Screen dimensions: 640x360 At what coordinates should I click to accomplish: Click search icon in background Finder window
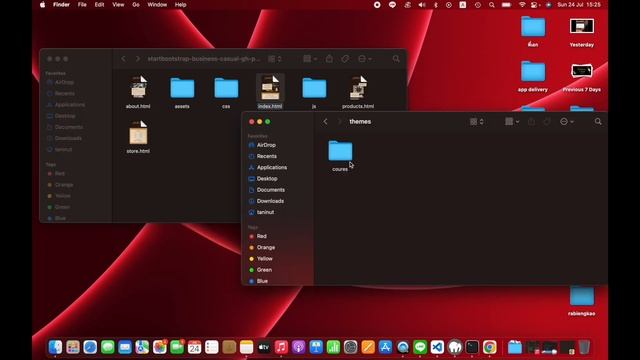[x=396, y=59]
